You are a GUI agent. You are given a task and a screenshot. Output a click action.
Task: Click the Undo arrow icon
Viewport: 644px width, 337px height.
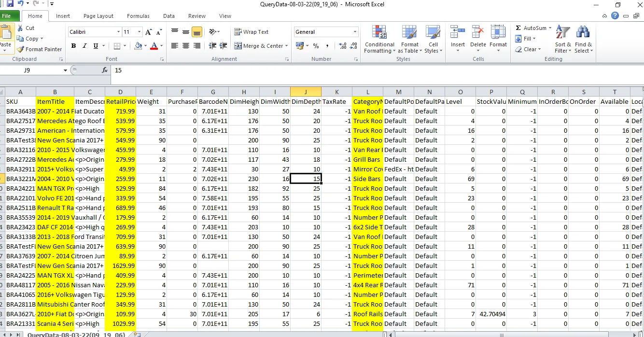tap(21, 4)
